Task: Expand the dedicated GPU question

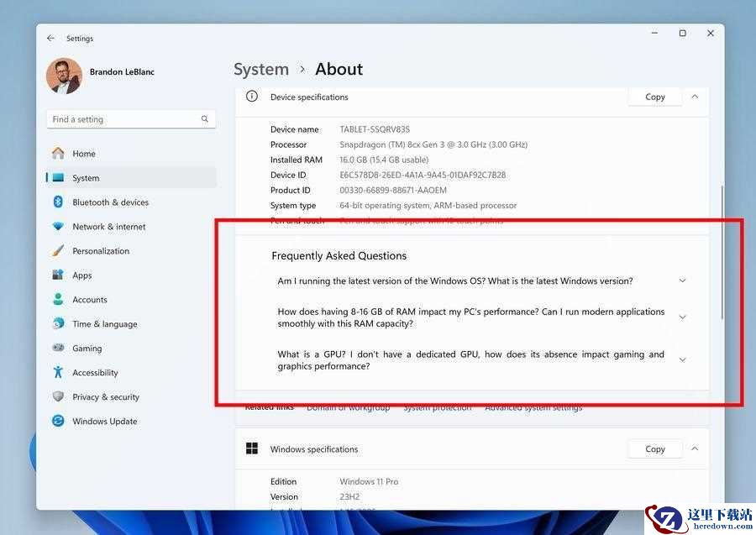Action: point(682,359)
